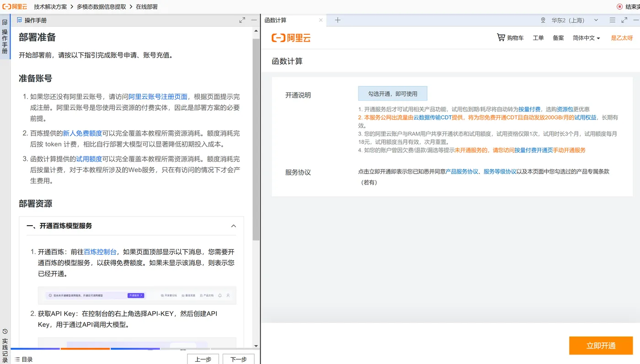Viewport: 640px width, 364px height.
Task: Click the 操作手册 panel book icon
Action: pos(19,20)
